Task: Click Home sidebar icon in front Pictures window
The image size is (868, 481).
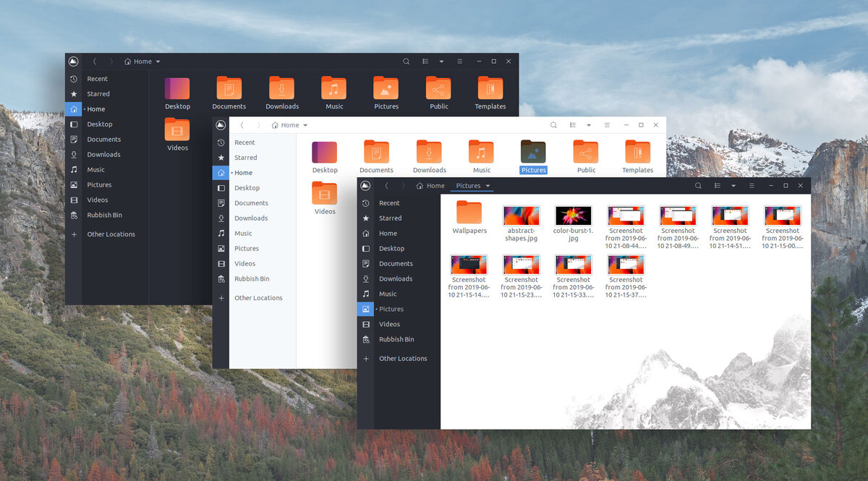Action: 366,234
